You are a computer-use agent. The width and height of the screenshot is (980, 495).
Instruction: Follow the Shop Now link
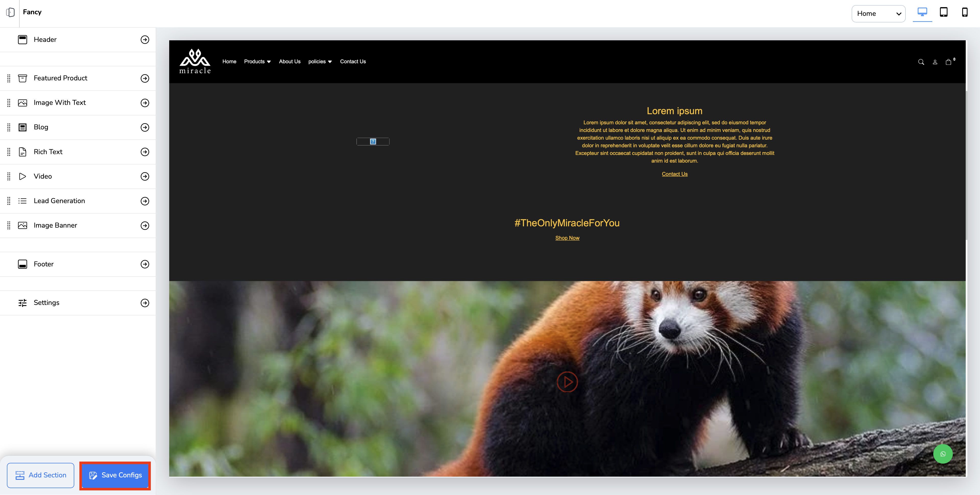click(567, 238)
